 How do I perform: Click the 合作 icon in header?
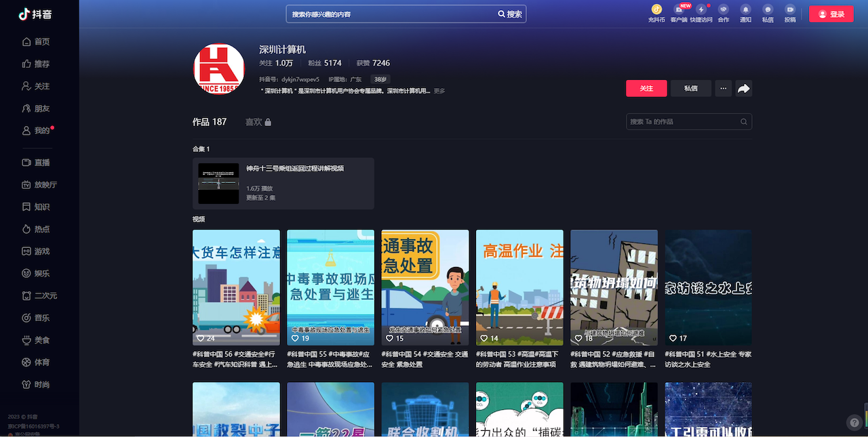click(724, 9)
